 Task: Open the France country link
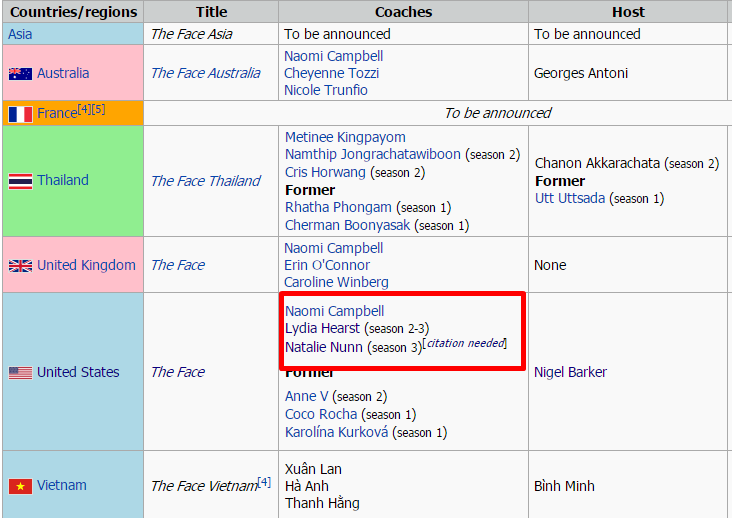tap(57, 113)
